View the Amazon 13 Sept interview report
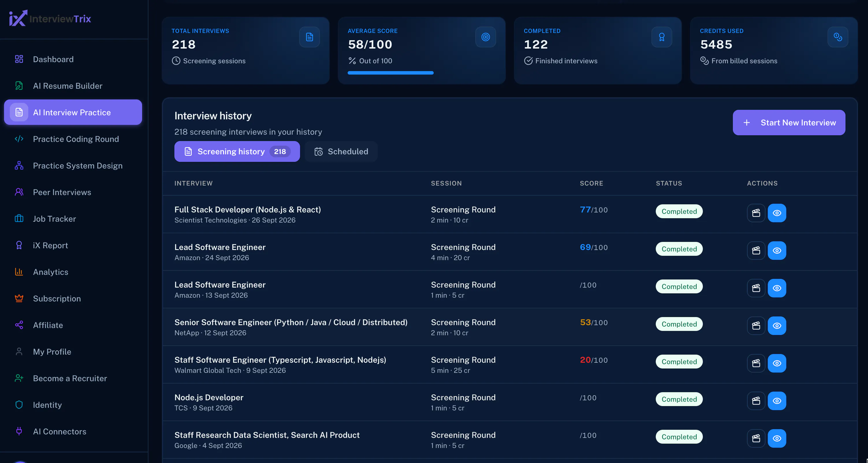Screen dimensions: 868x463 point(777,288)
